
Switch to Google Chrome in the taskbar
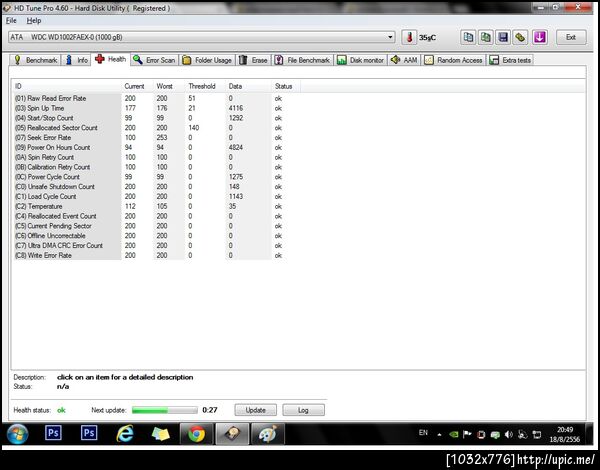(x=196, y=434)
